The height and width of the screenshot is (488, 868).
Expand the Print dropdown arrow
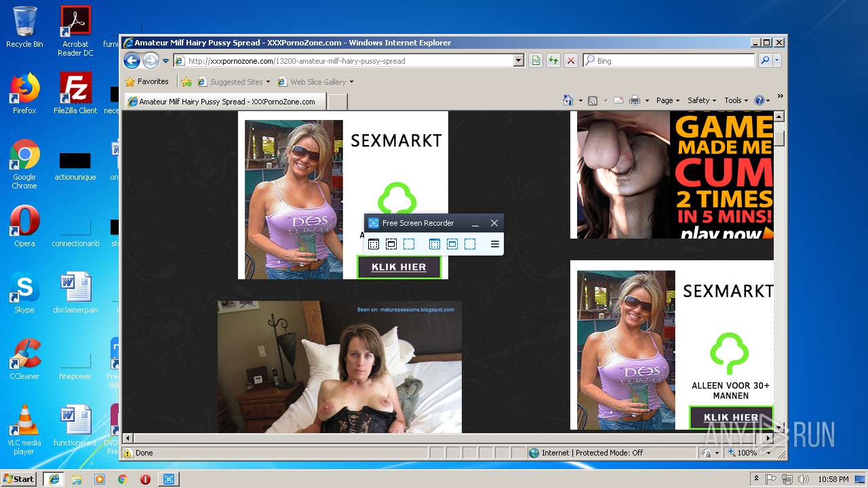(x=647, y=101)
